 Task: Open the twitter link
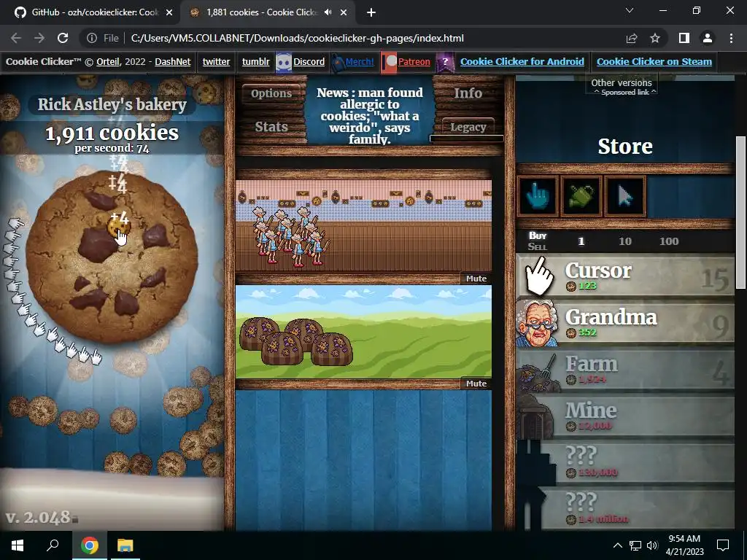click(216, 61)
